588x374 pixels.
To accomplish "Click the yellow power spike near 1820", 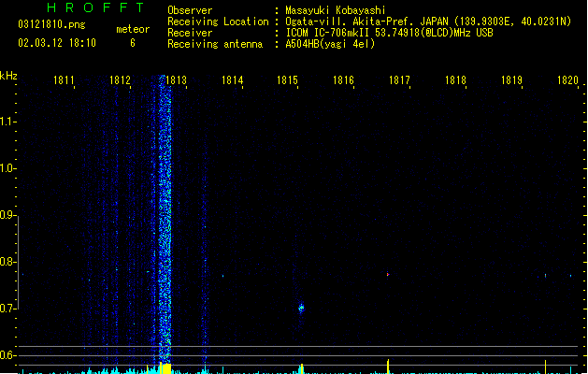I will (546, 367).
